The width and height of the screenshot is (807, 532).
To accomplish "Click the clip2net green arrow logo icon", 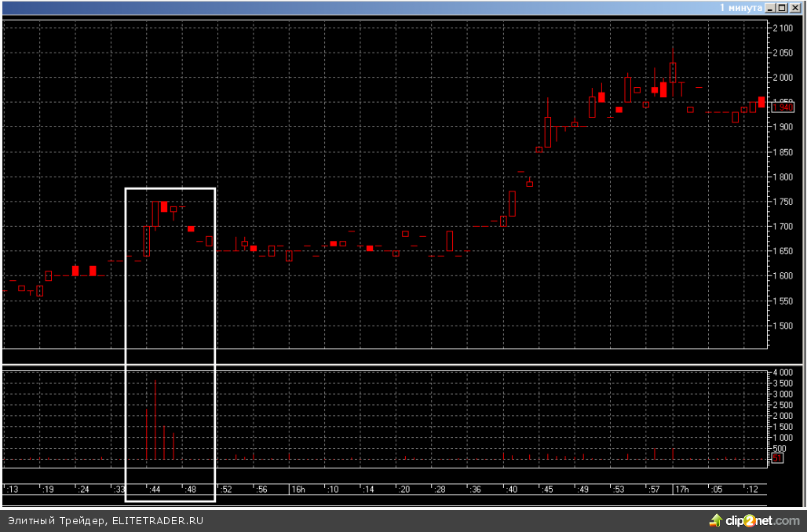I will (x=715, y=519).
